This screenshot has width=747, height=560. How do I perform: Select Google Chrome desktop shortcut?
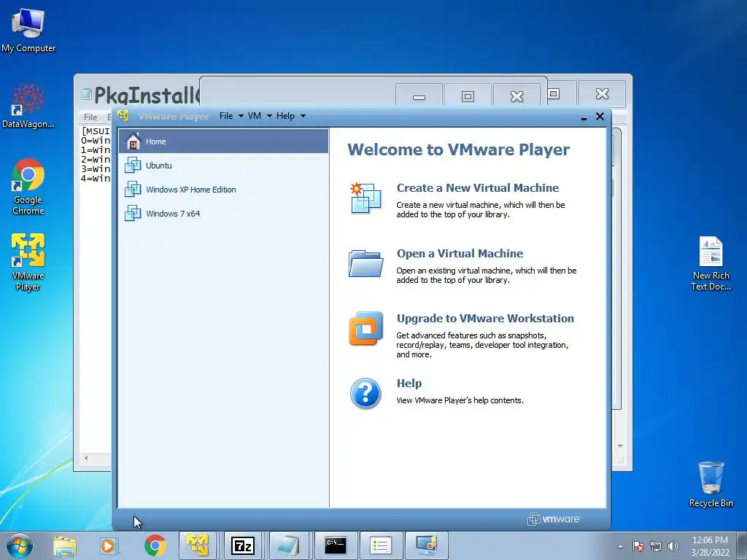(28, 187)
